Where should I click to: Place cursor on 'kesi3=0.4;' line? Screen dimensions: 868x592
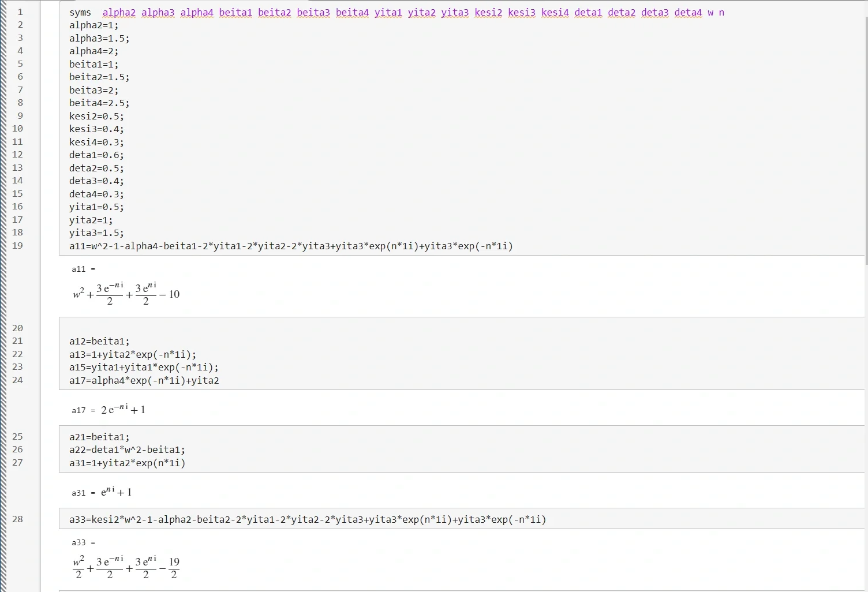click(96, 129)
